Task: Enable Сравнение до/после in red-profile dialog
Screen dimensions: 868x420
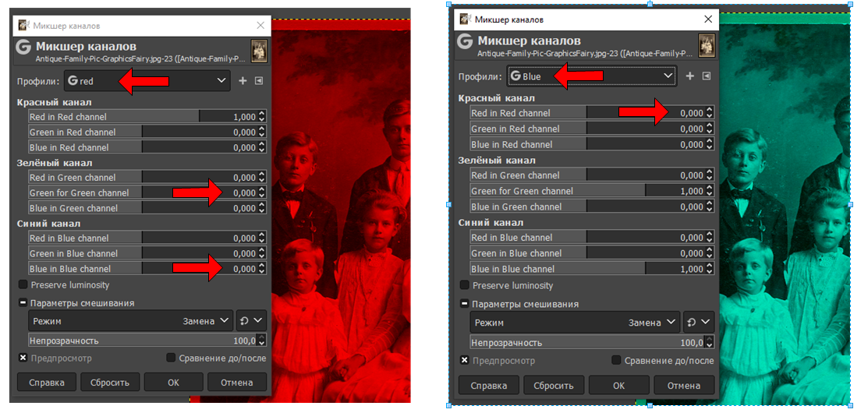Action: 171,358
